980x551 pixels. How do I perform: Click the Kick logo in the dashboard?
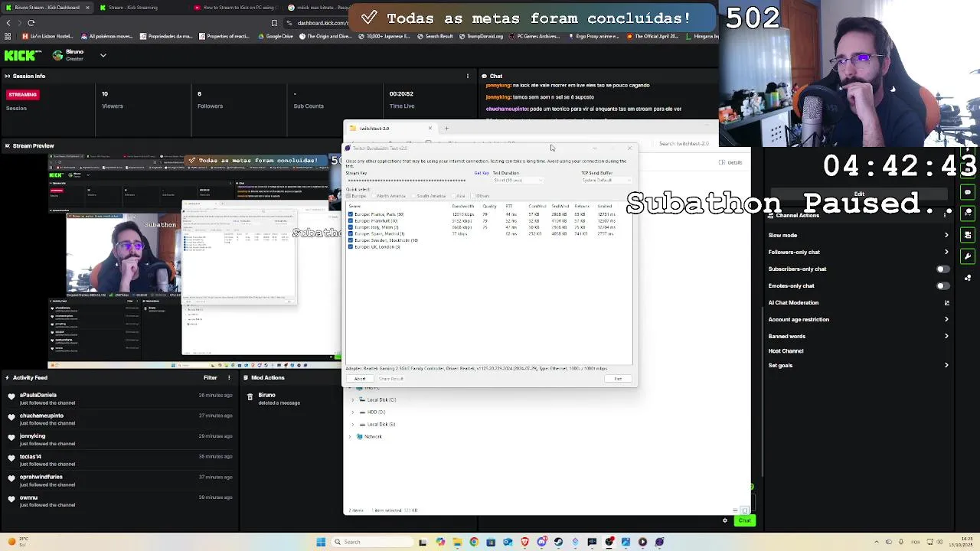click(22, 55)
